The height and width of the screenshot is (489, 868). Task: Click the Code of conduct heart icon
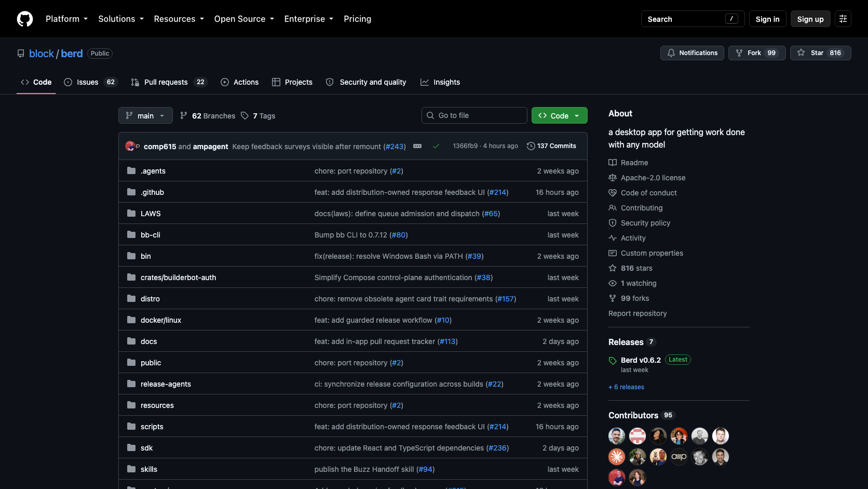coord(613,193)
